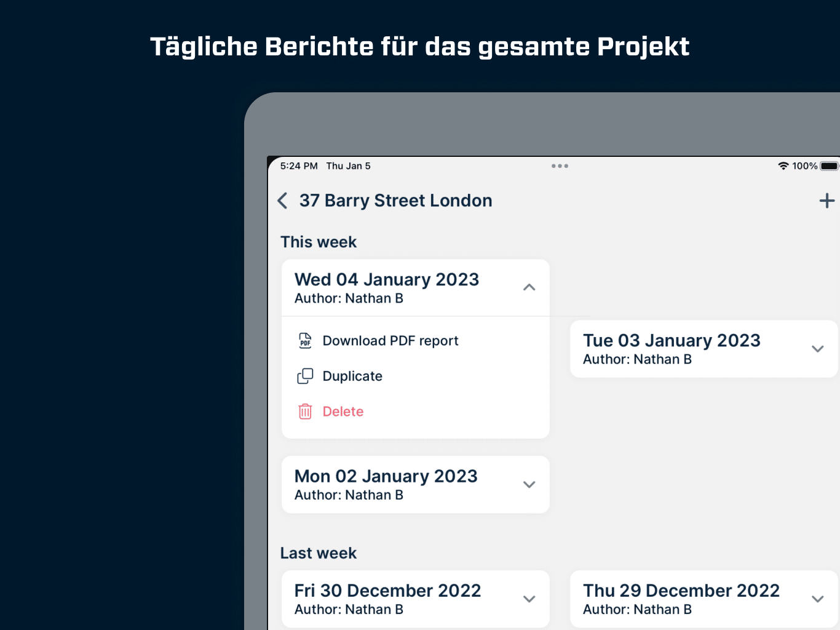The width and height of the screenshot is (840, 630).
Task: Tap the battery indicator icon
Action: 830,166
